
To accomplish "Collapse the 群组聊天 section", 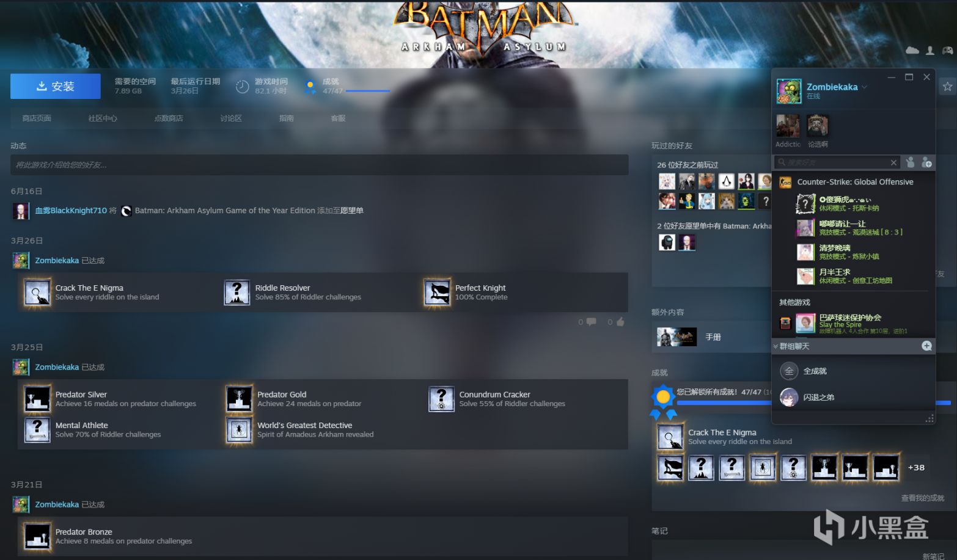I will click(776, 347).
